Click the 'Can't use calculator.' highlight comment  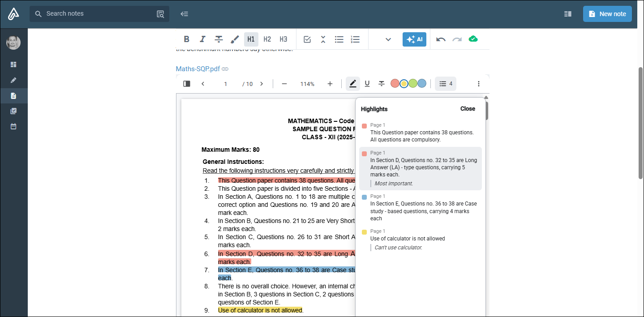click(x=398, y=248)
